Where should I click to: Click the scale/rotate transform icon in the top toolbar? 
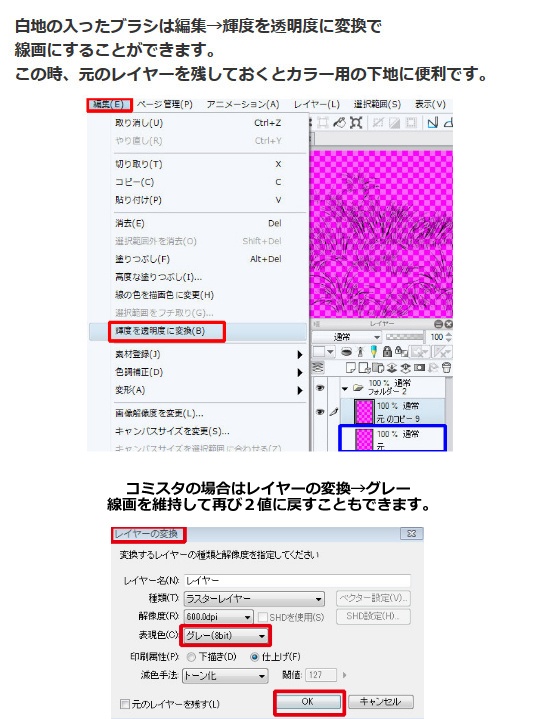pyautogui.click(x=356, y=123)
